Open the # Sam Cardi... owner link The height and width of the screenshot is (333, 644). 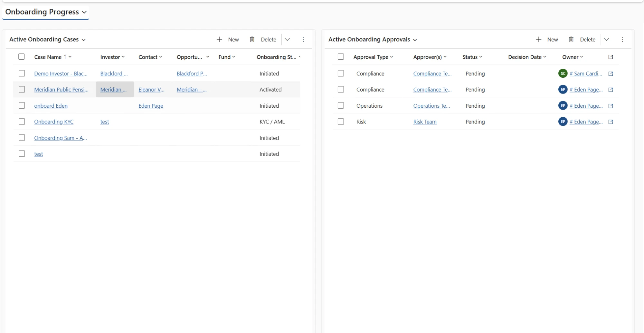point(586,73)
